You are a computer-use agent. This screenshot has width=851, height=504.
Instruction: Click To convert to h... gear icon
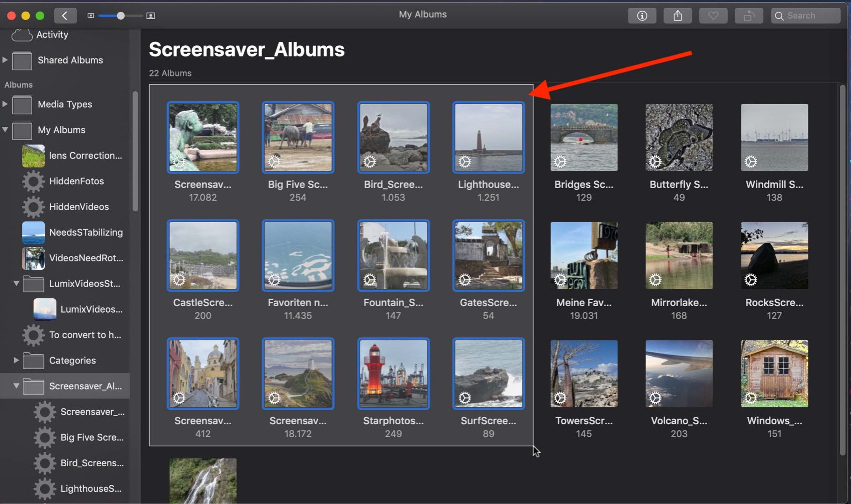[33, 335]
